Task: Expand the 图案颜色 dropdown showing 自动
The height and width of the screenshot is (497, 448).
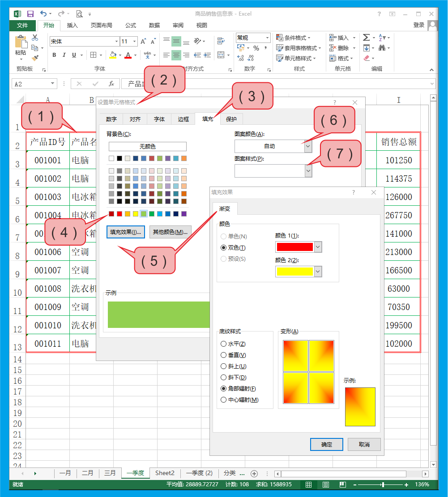Action: (308, 146)
